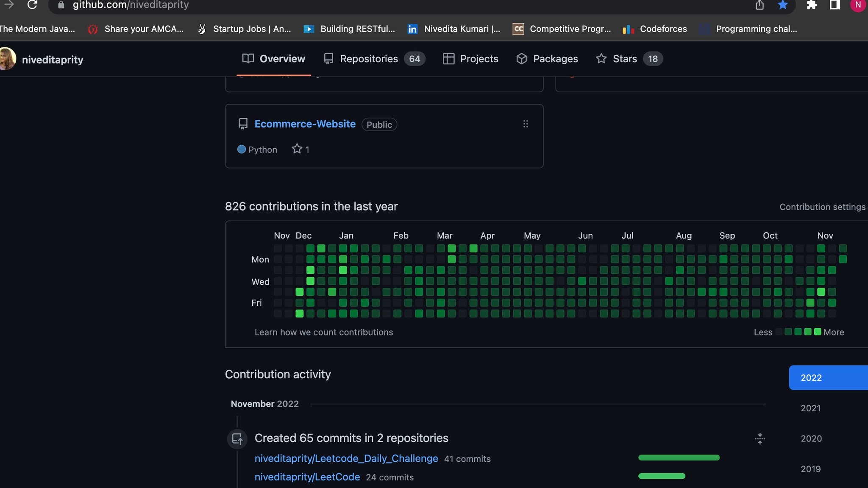Image resolution: width=868 pixels, height=488 pixels.
Task: Open Nivedita Kumari LinkedIn bookmark
Action: (454, 29)
